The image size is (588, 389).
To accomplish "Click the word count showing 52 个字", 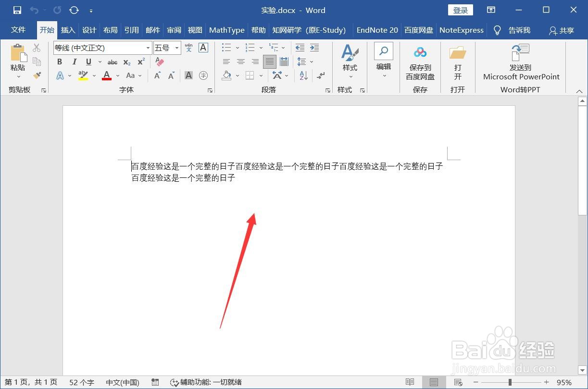I will coord(81,382).
